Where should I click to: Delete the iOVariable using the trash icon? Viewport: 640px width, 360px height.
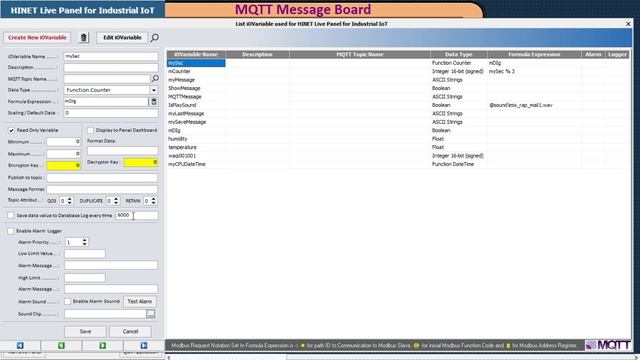[84, 38]
